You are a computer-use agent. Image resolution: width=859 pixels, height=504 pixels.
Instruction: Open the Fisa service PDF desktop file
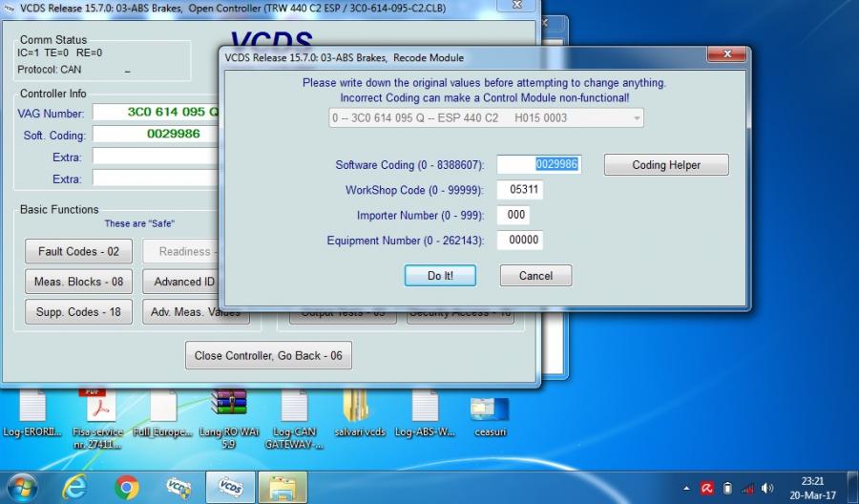click(x=100, y=408)
